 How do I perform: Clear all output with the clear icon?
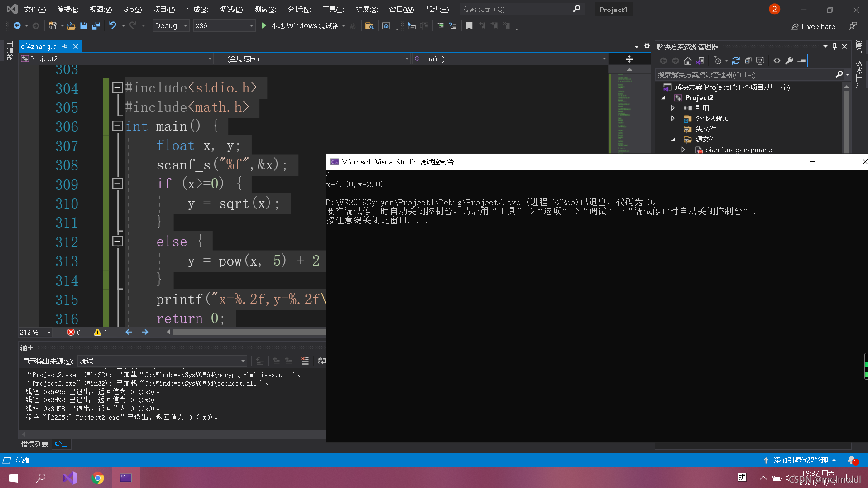pyautogui.click(x=305, y=361)
